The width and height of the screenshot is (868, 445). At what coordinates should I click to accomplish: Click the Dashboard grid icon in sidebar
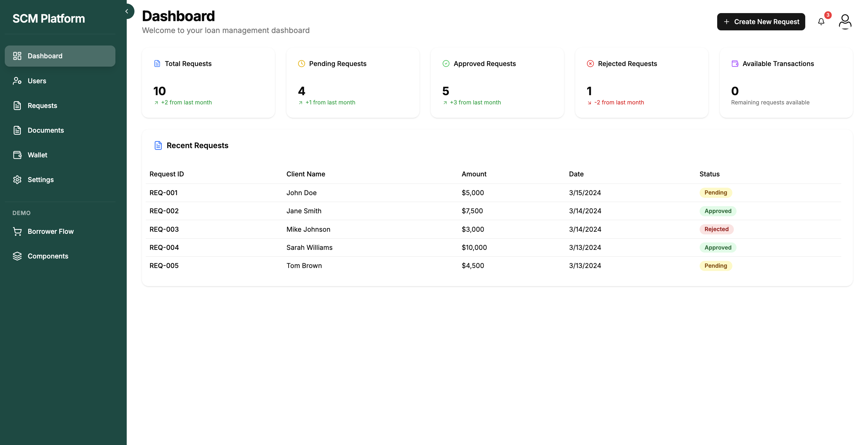[17, 56]
